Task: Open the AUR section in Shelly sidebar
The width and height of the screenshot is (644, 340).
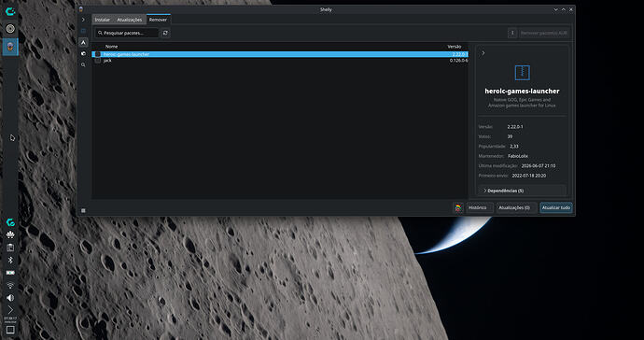Action: point(83,42)
